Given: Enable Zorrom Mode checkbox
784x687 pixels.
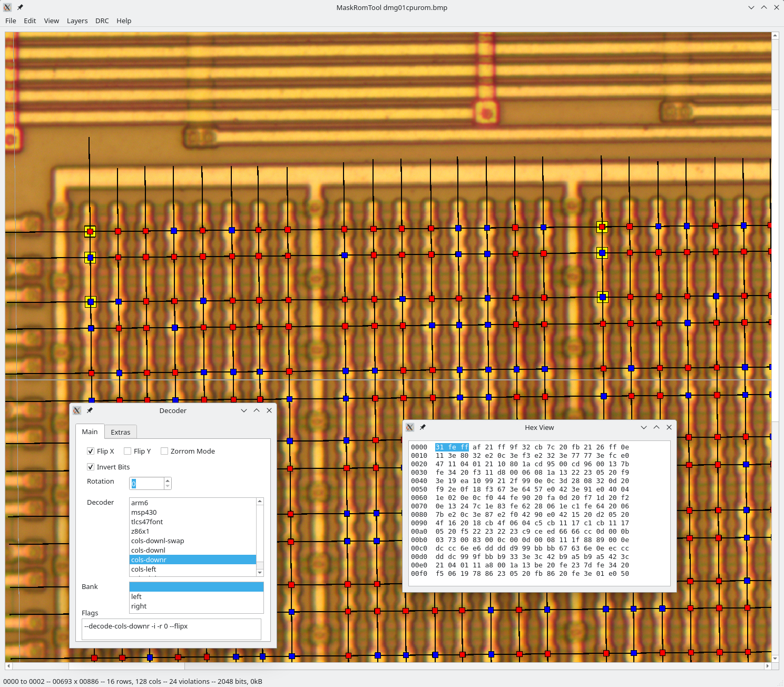Looking at the screenshot, I should tap(164, 451).
